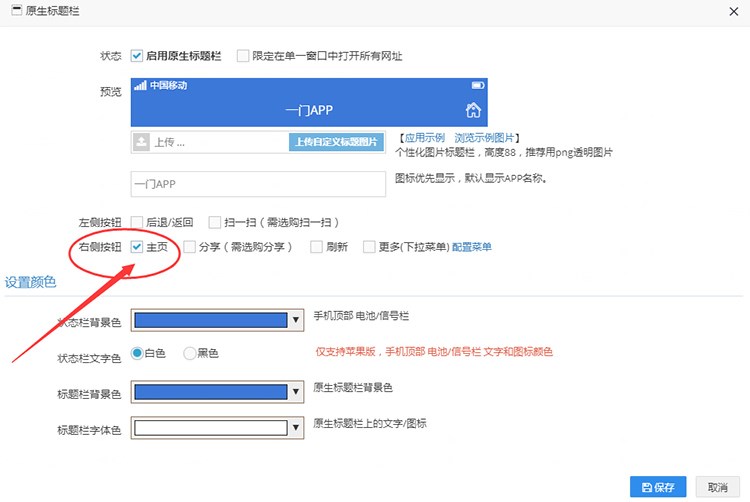Click the home icon in the preview title bar
Screen dimensions: 750x502
pos(473,110)
